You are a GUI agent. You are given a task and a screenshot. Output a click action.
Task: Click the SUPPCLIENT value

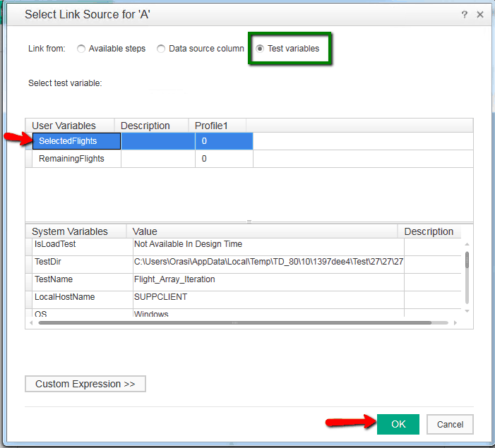point(268,300)
